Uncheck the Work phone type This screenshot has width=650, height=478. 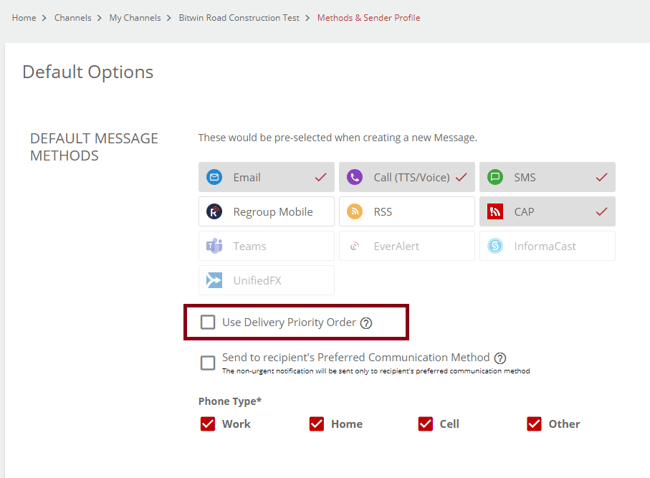tap(208, 424)
